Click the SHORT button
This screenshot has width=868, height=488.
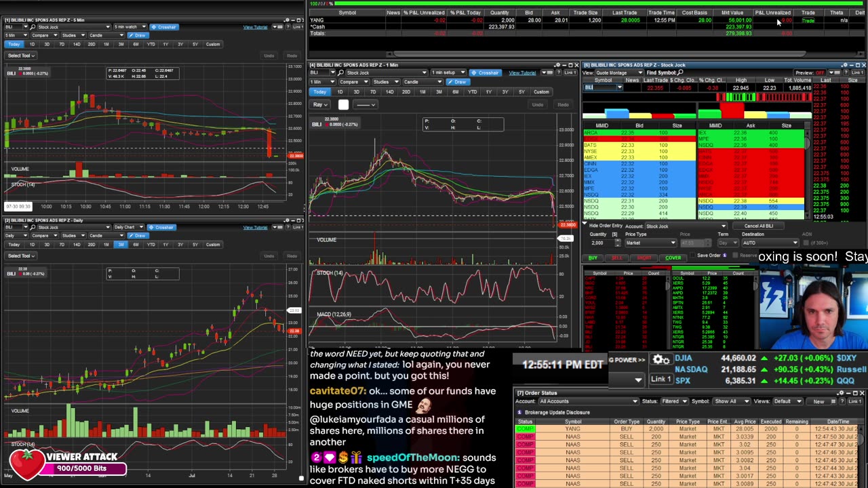coord(644,258)
